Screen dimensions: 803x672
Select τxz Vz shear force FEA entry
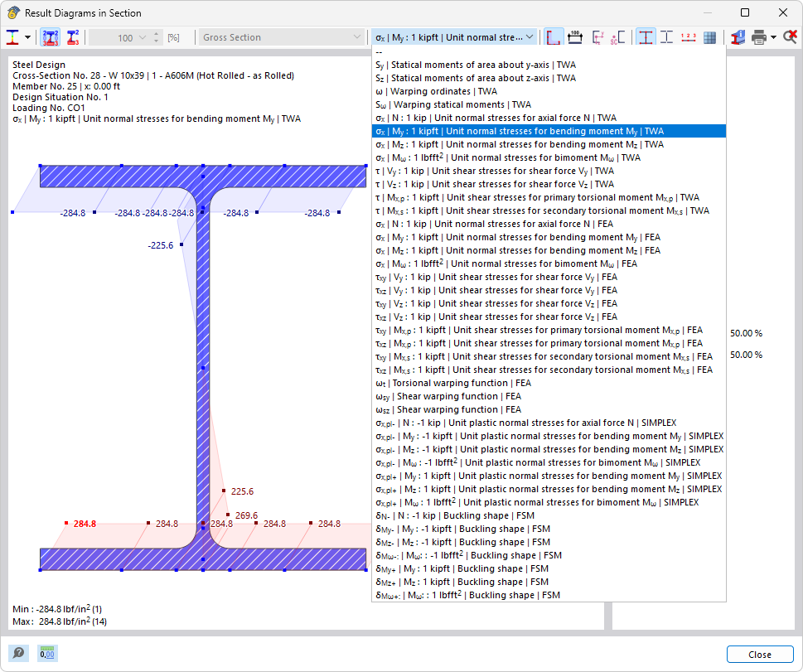point(549,317)
